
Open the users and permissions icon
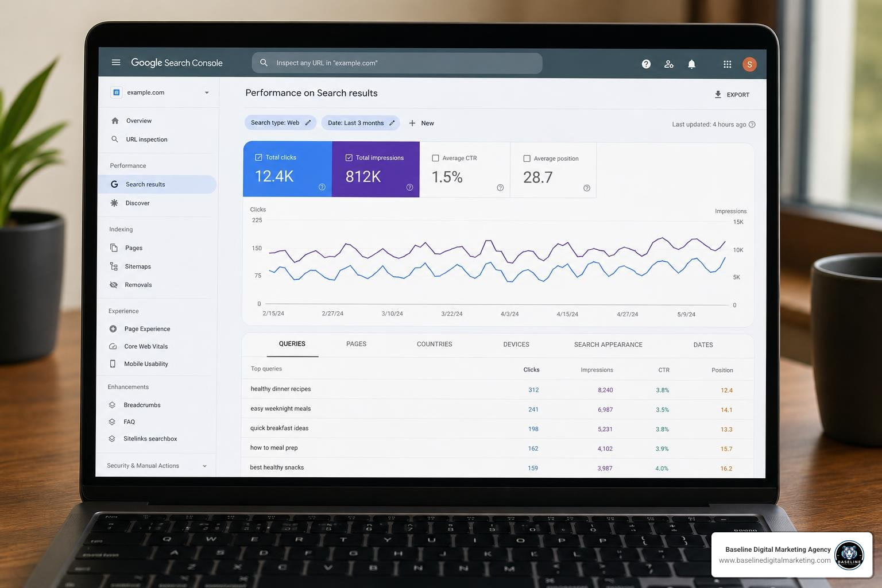click(669, 64)
